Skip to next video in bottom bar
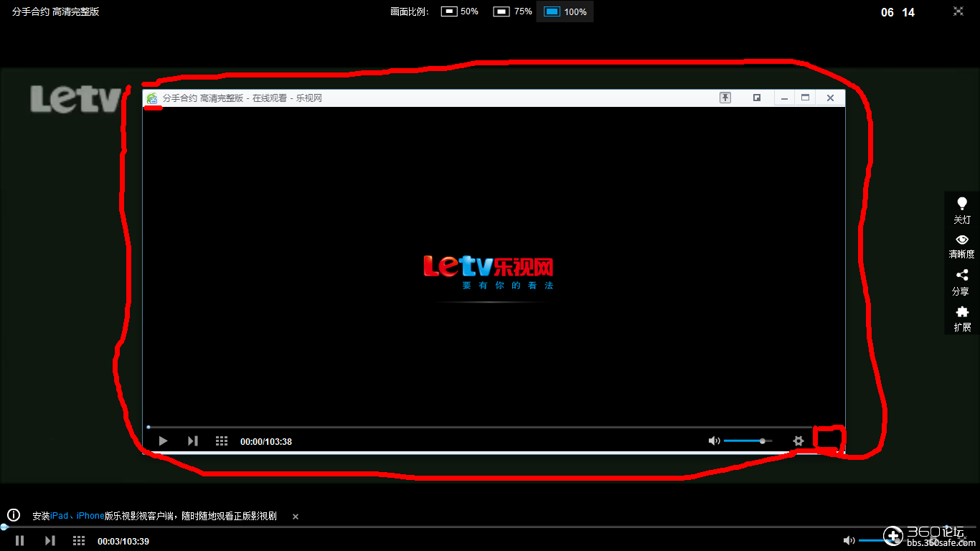Viewport: 980px width, 551px height. (50, 540)
